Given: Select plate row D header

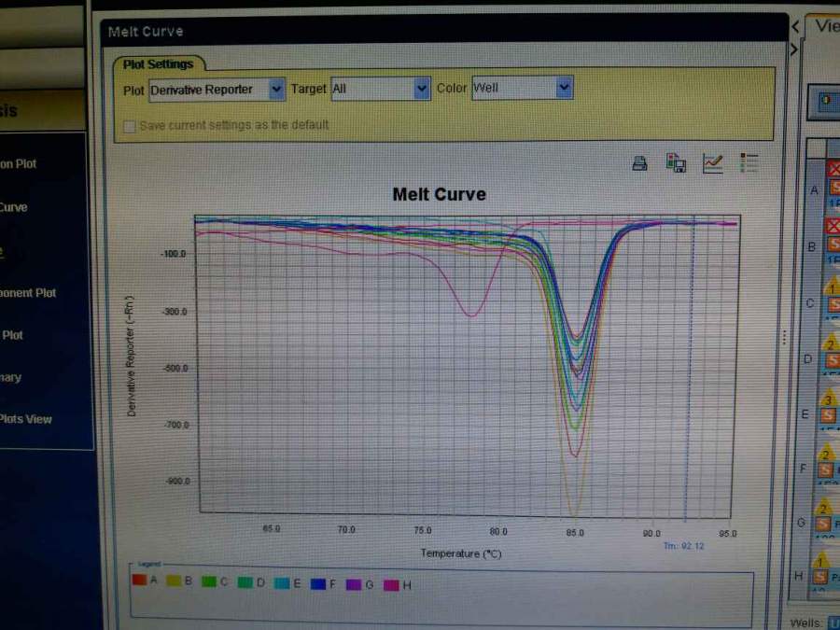Looking at the screenshot, I should [808, 359].
